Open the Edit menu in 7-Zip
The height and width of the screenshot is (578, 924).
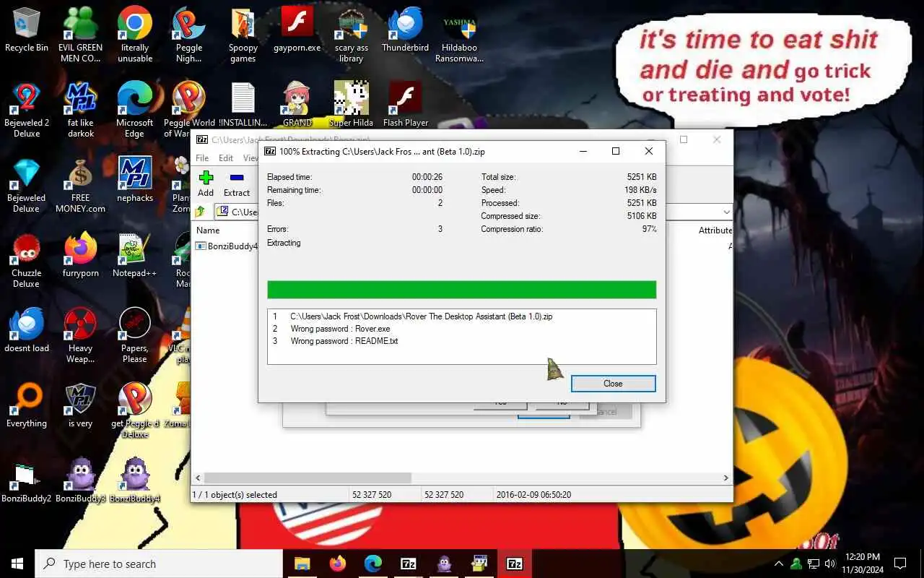point(226,158)
